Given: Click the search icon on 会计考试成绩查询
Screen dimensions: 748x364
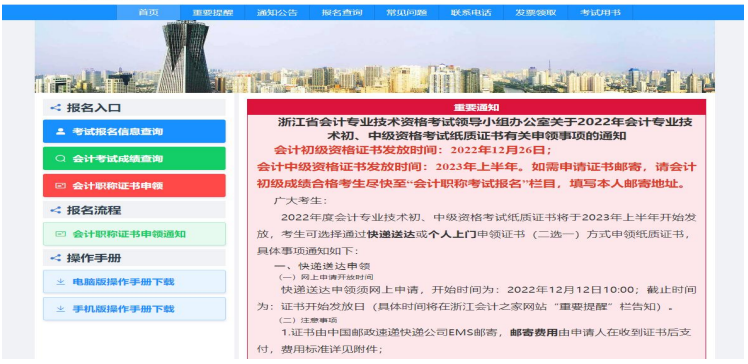Looking at the screenshot, I should [61, 158].
